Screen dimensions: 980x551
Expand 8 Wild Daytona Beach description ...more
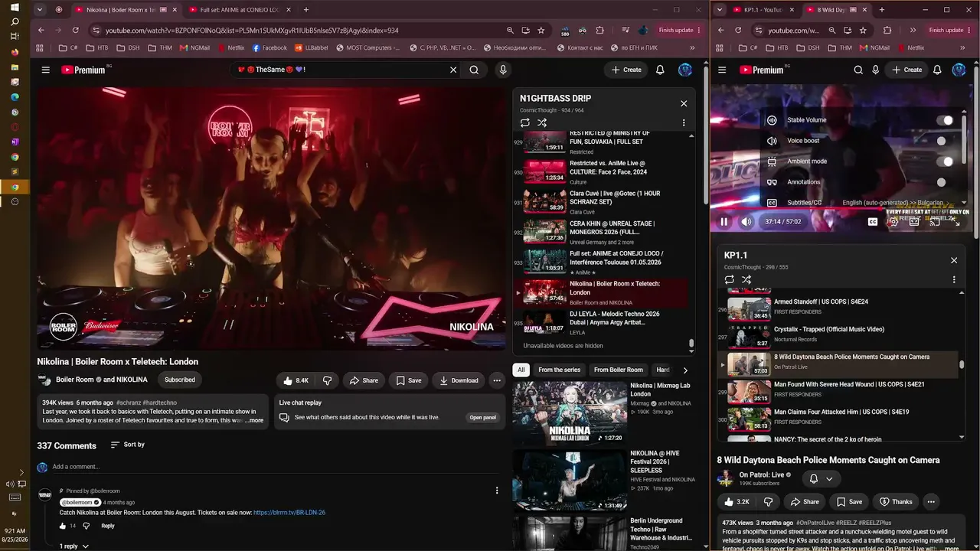coord(949,549)
